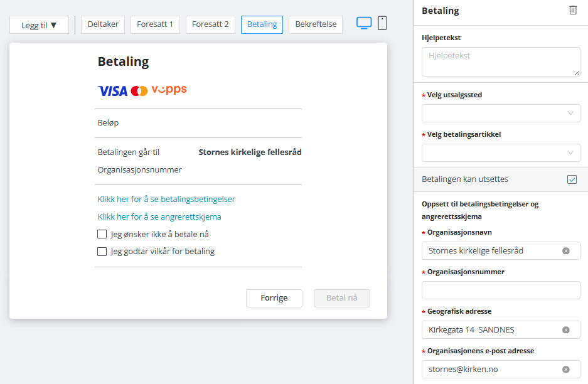The width and height of the screenshot is (588, 384).
Task: Delete the Betaling step with trash icon
Action: pos(572,10)
